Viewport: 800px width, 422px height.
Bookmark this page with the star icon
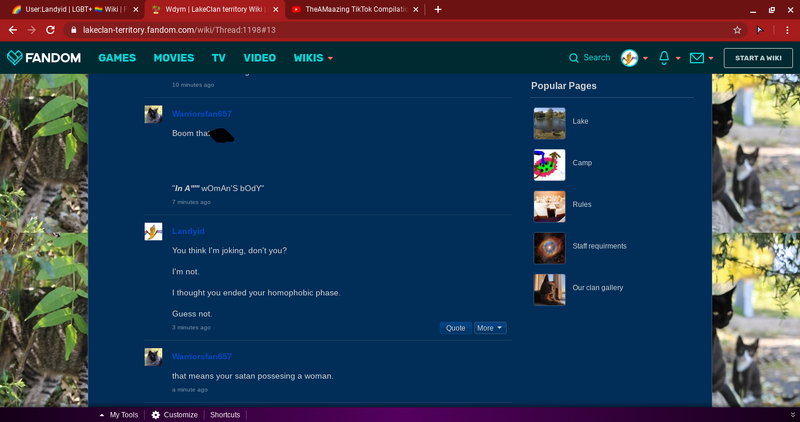[737, 30]
